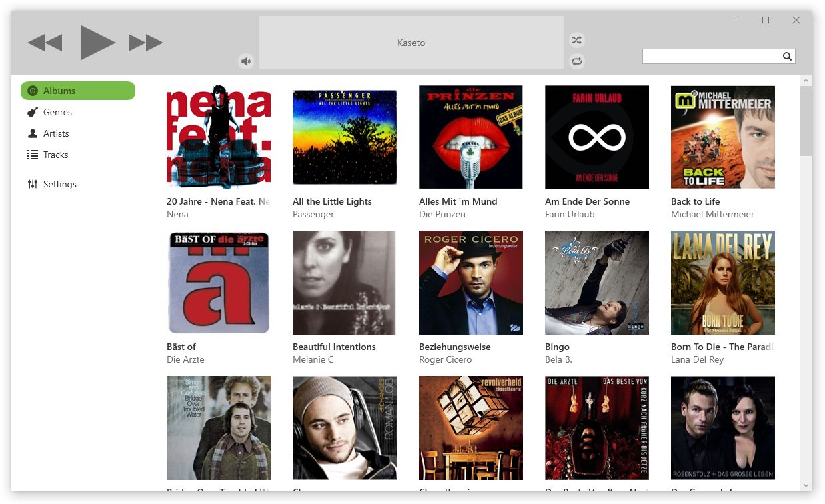
Task: Click artist name "Lana Del Rey"
Action: tap(696, 359)
